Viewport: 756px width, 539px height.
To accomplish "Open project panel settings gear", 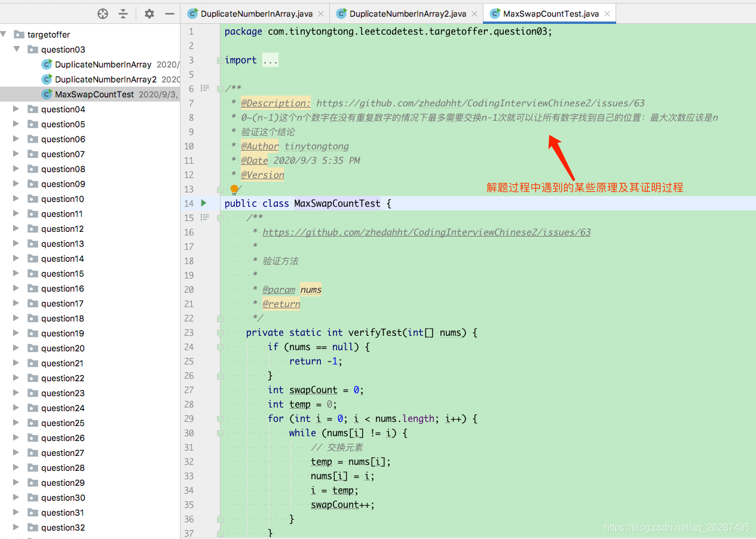I will tap(149, 14).
